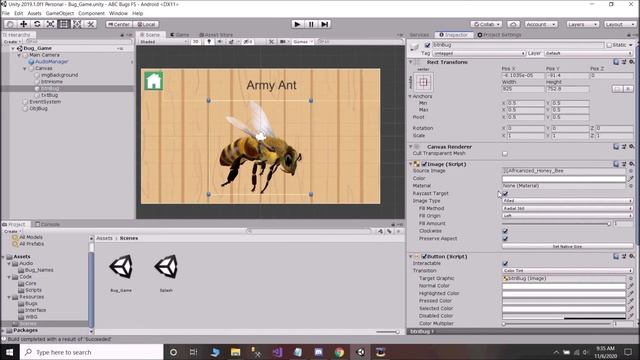This screenshot has width=640, height=360.
Task: Click the Set Native Size button
Action: coord(567,246)
